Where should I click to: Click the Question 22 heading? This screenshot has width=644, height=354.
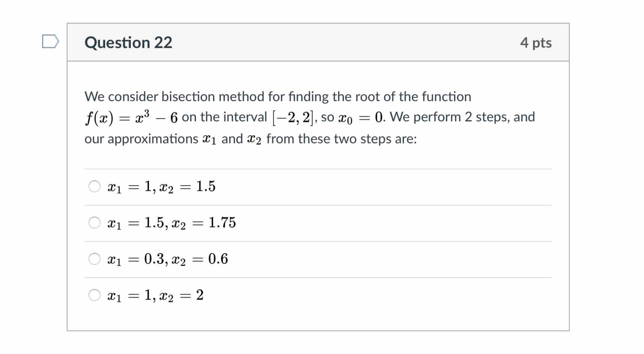[x=128, y=42]
